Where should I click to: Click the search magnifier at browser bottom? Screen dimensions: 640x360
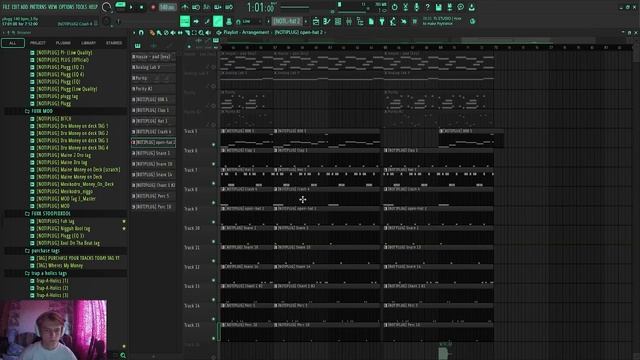pyautogui.click(x=123, y=356)
